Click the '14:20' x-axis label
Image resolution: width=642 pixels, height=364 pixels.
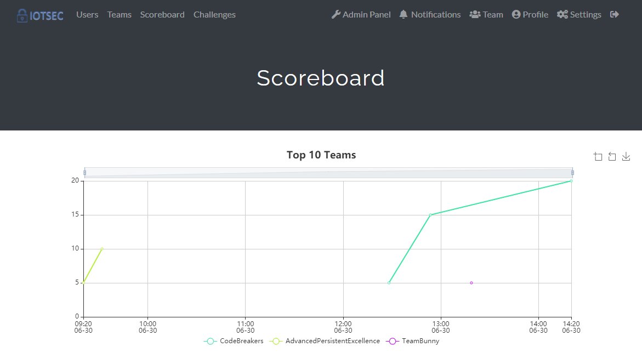point(571,327)
